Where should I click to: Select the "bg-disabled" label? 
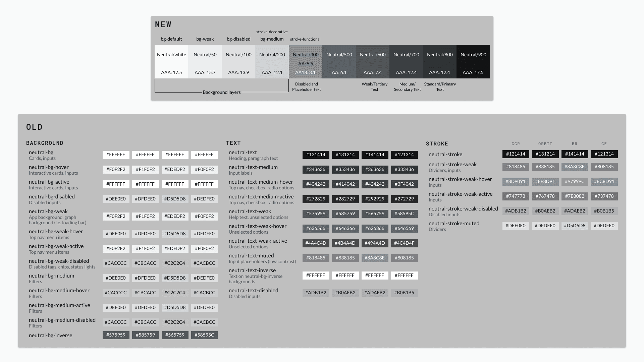pyautogui.click(x=238, y=39)
